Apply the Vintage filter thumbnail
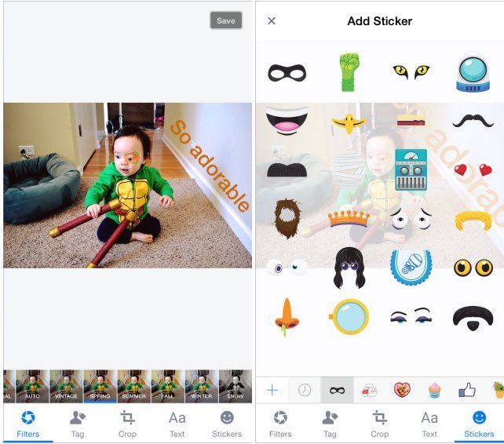 [x=66, y=386]
